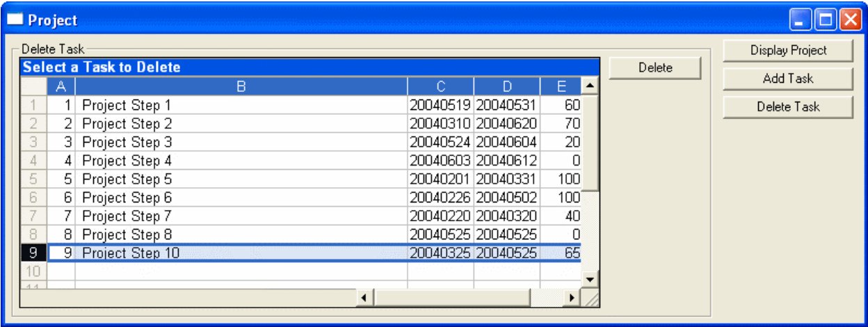Click percent cell 60 in Step 1 row
This screenshot has height=327, width=868.
coord(560,105)
